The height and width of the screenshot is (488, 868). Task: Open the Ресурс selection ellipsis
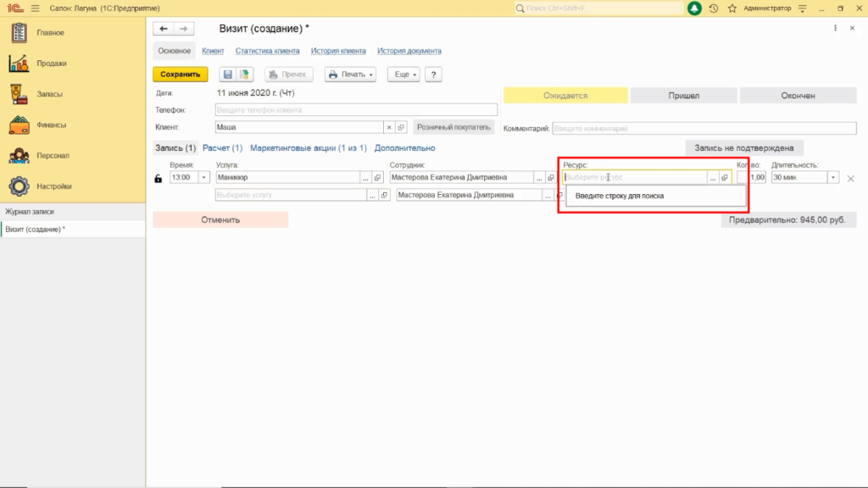coord(712,178)
